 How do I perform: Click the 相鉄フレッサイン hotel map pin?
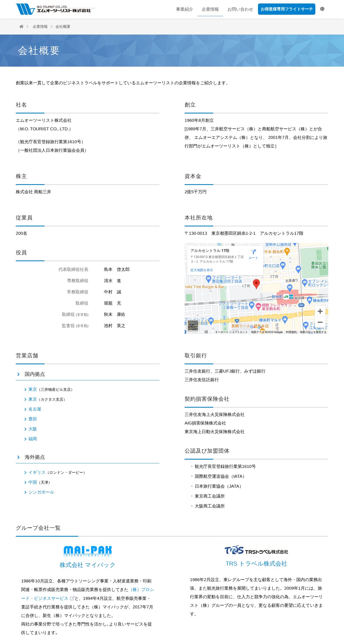coord(258,307)
